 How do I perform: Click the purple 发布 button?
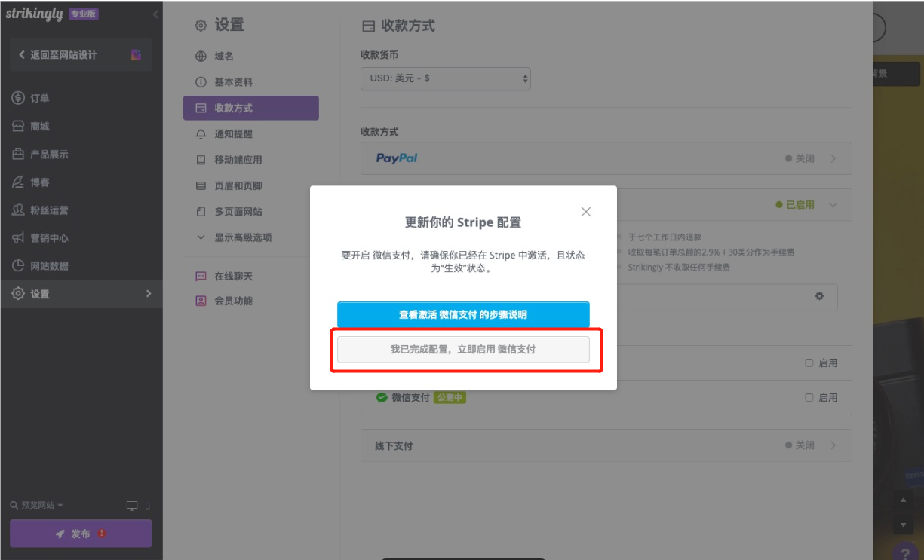81,534
